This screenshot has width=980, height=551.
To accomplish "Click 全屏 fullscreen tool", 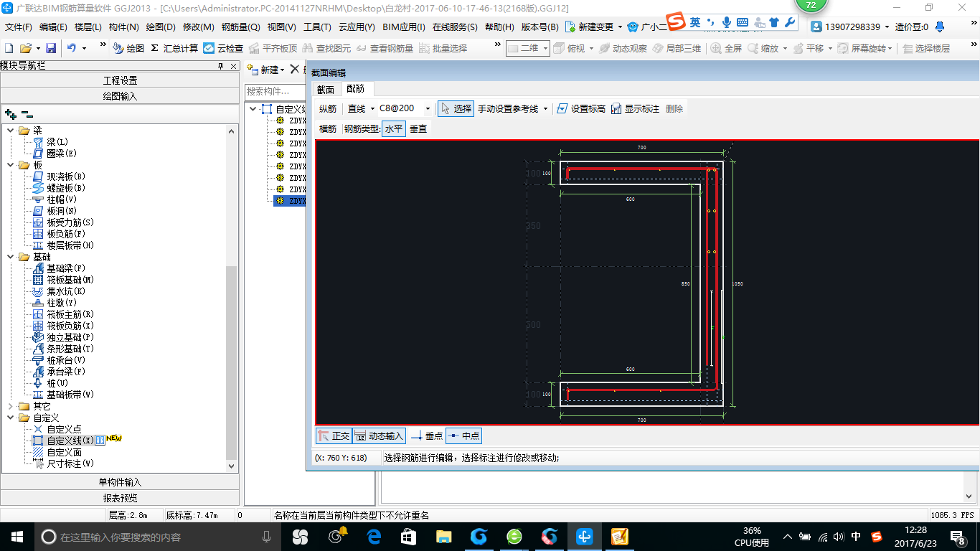I will point(726,48).
